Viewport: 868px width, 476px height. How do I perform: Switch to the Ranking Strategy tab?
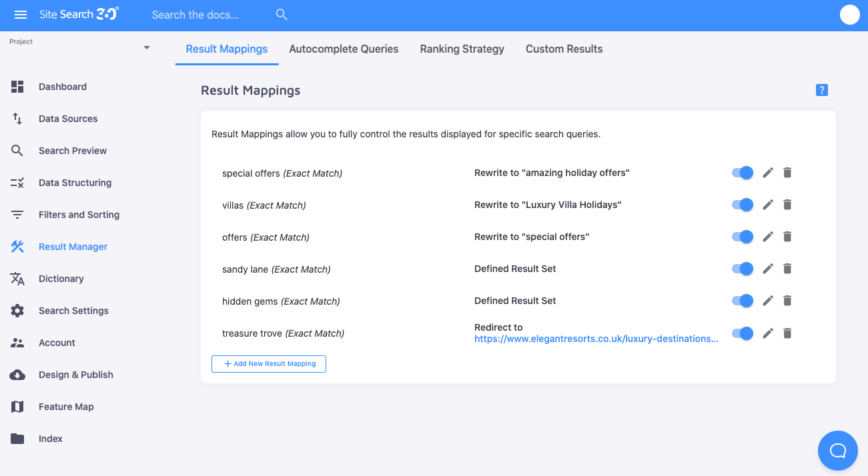tap(462, 49)
